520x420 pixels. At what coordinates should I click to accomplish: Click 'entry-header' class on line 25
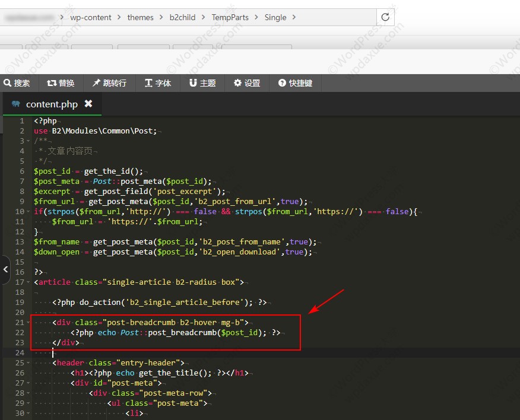click(148, 363)
